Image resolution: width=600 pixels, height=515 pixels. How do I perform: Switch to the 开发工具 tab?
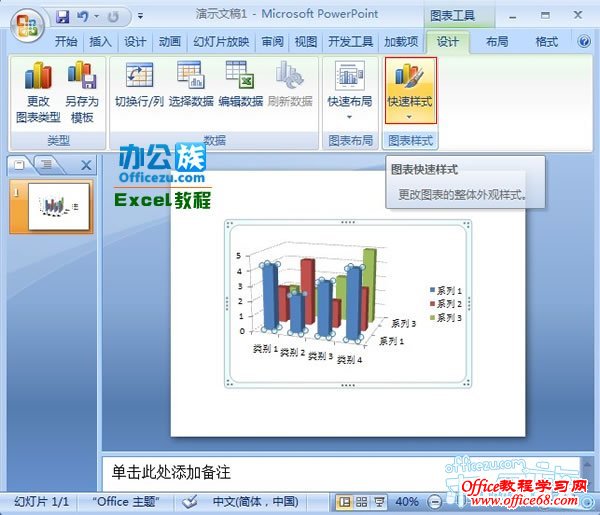350,41
